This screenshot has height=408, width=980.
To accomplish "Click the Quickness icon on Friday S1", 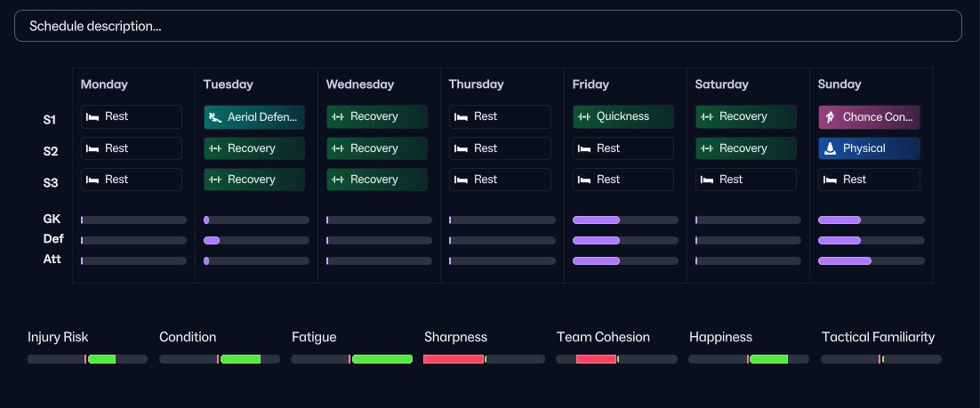I will [x=584, y=116].
